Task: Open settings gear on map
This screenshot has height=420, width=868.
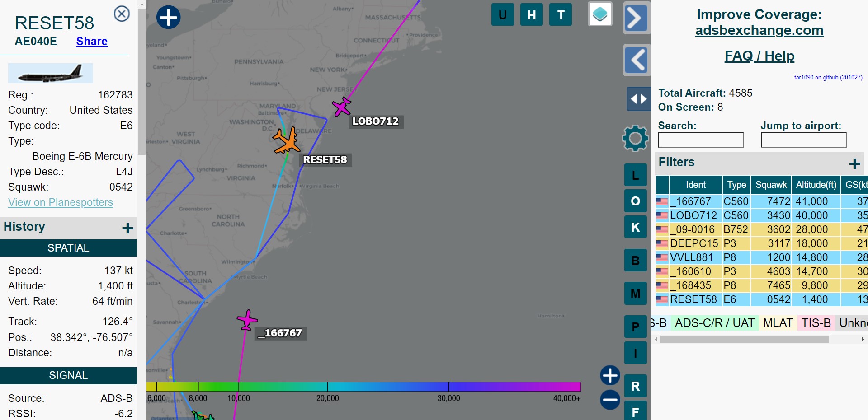Action: (635, 138)
